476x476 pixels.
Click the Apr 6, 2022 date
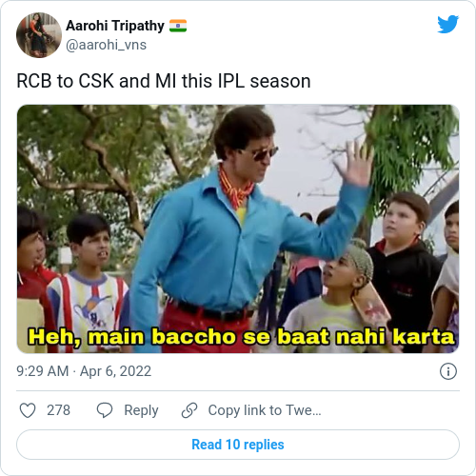pos(115,371)
